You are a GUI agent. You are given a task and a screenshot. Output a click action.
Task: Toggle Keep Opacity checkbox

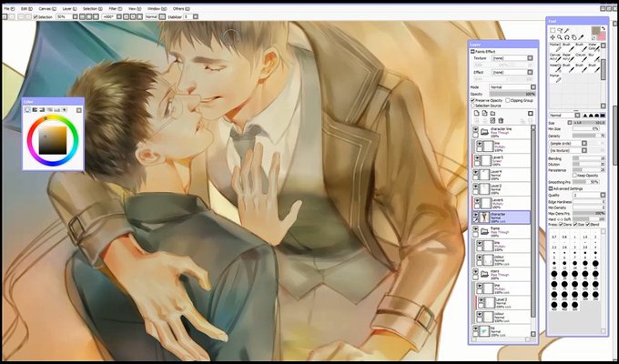click(x=574, y=176)
